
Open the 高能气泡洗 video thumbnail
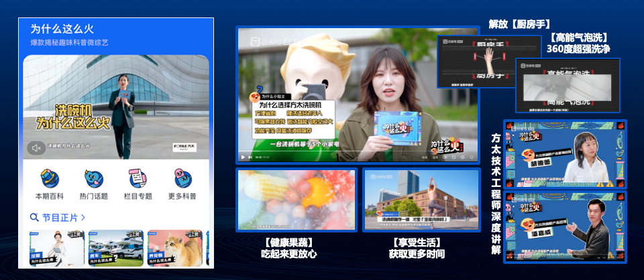click(x=568, y=85)
